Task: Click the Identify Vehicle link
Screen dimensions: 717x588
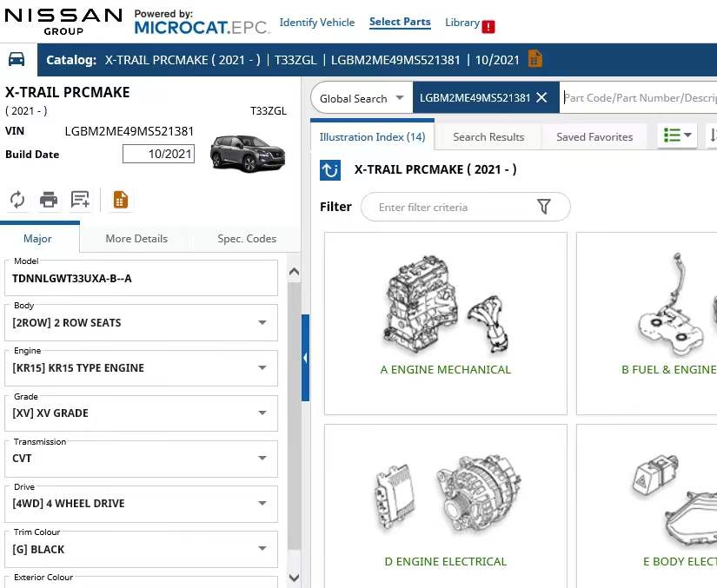Action: 316,23
